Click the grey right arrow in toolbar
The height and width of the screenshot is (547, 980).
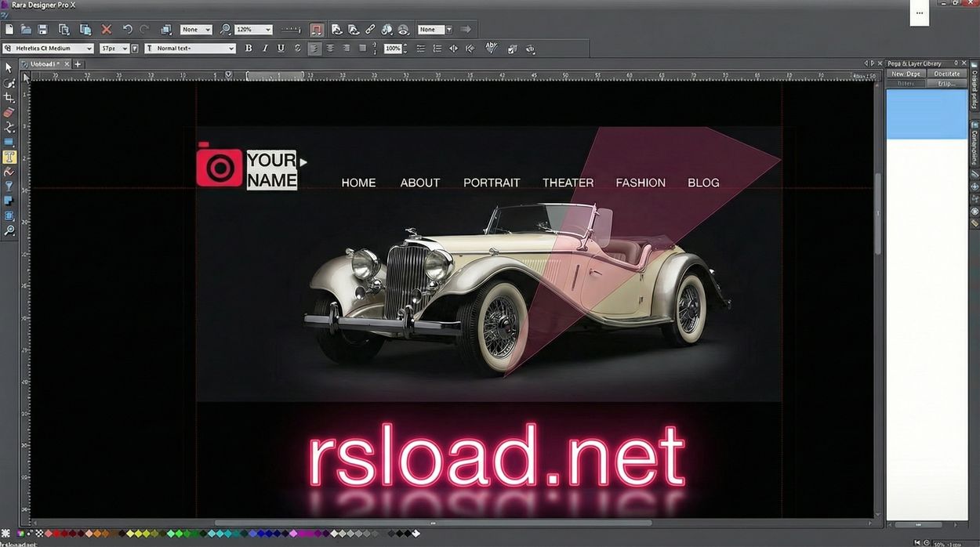(466, 29)
